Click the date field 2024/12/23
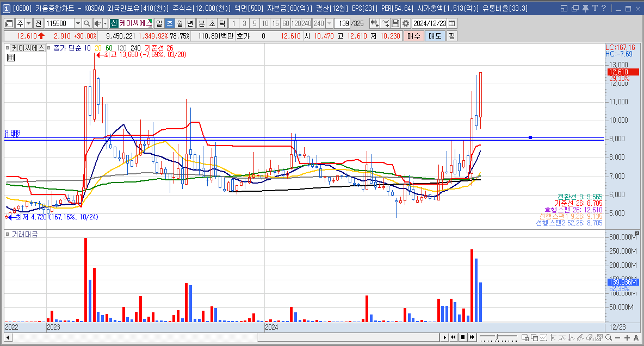This screenshot has height=346, width=644. tap(430, 23)
